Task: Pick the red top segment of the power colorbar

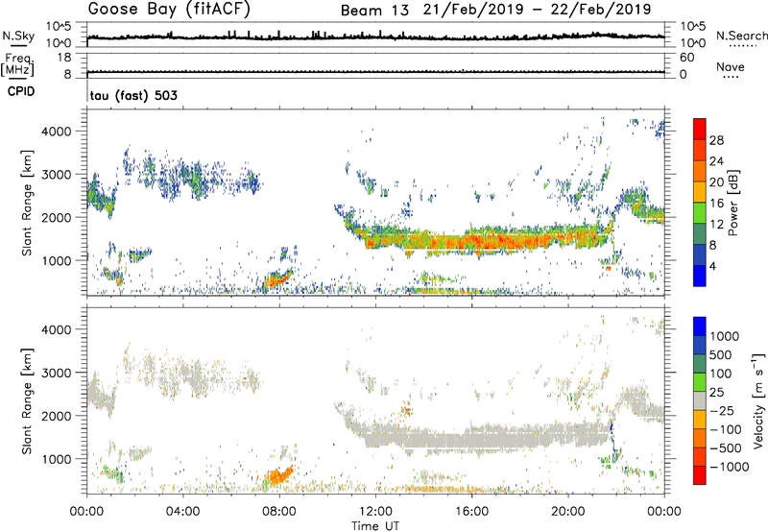Action: pyautogui.click(x=700, y=130)
